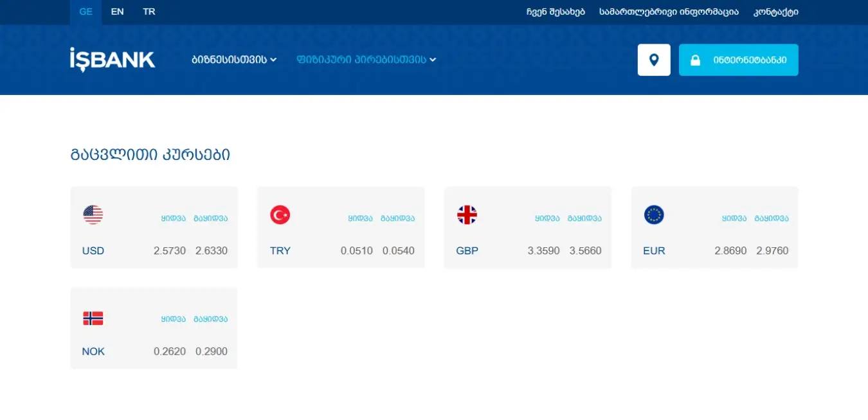
Task: Click the NOK sell rate 0.2900
Action: pyautogui.click(x=212, y=351)
